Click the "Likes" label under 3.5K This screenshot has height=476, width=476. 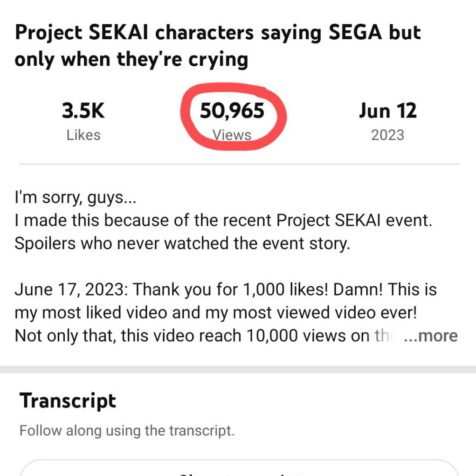[83, 135]
